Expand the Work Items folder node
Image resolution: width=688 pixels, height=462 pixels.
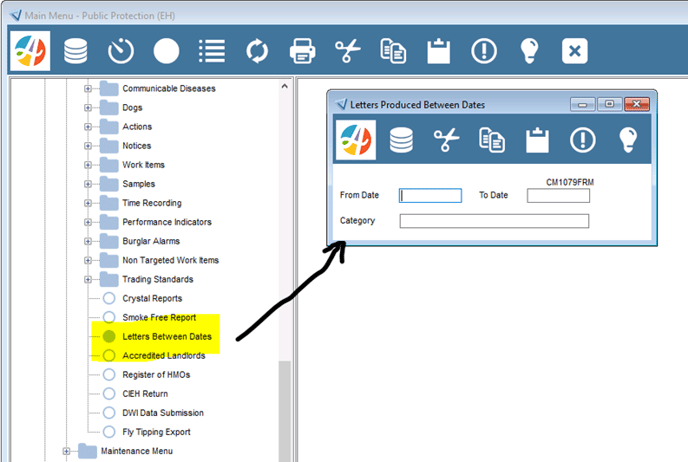click(88, 165)
